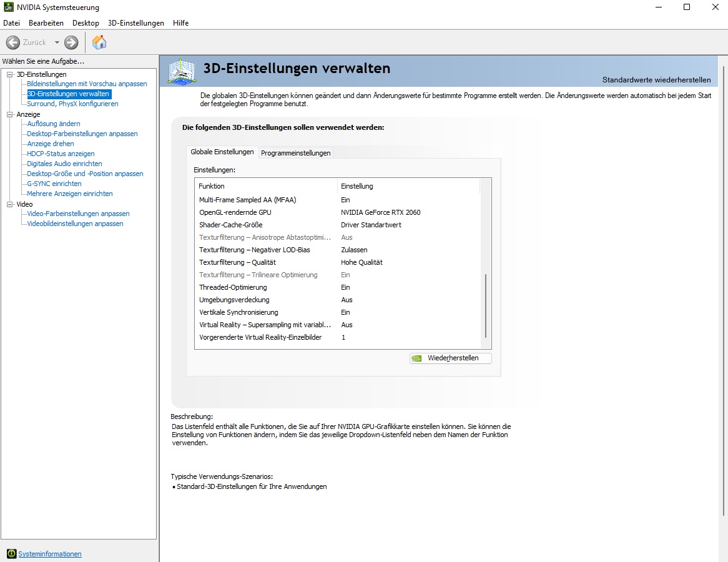
Task: Click the Driver Standartwert setting value
Action: (371, 225)
